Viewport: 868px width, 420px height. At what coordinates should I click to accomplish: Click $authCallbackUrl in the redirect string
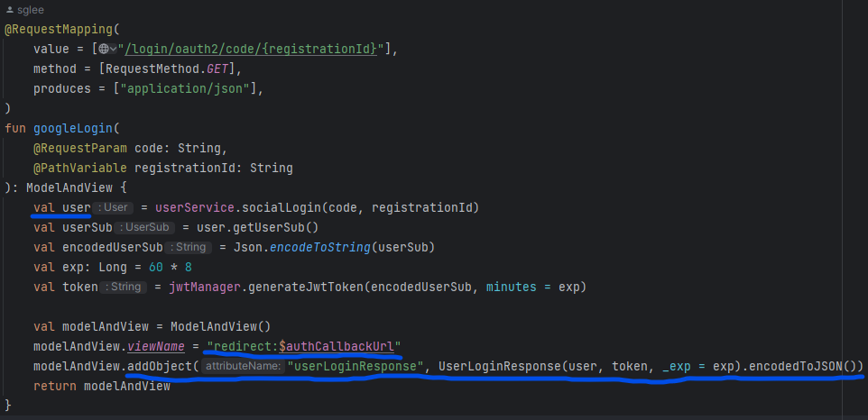point(337,346)
